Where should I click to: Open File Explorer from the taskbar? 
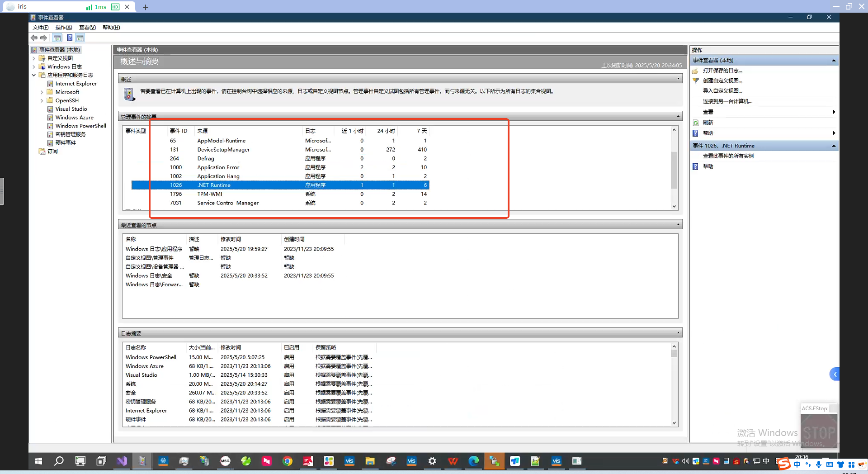pyautogui.click(x=370, y=461)
